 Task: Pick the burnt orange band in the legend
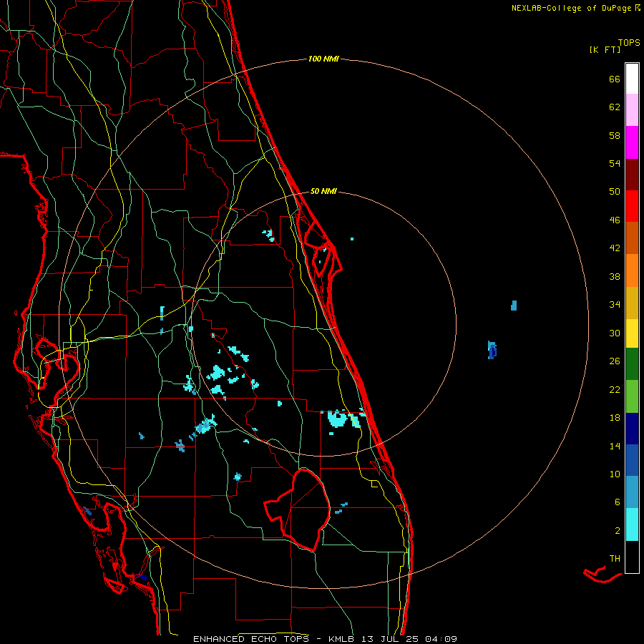pyautogui.click(x=632, y=238)
